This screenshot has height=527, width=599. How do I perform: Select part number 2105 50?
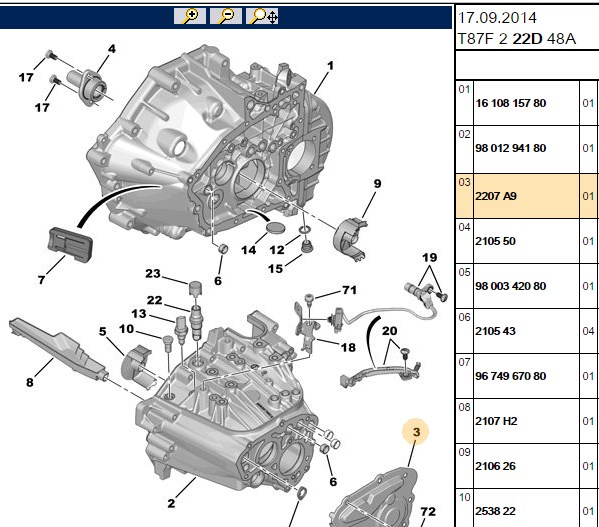coord(495,241)
